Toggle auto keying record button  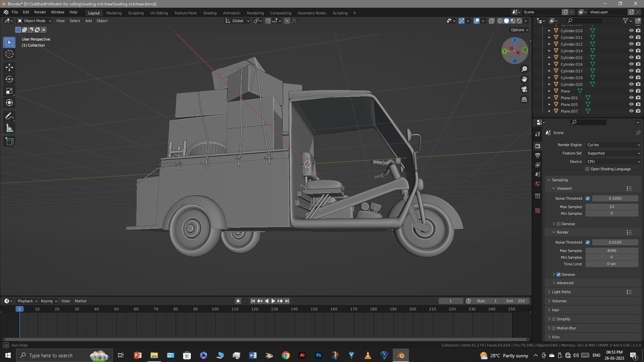click(x=238, y=301)
